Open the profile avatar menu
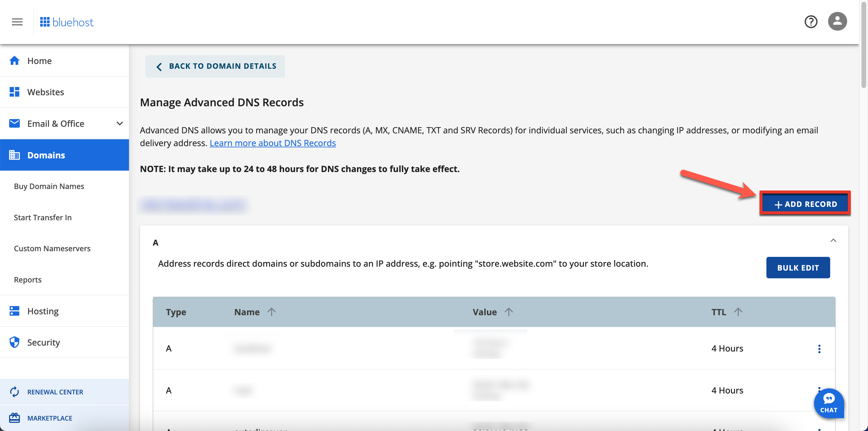 coord(838,21)
